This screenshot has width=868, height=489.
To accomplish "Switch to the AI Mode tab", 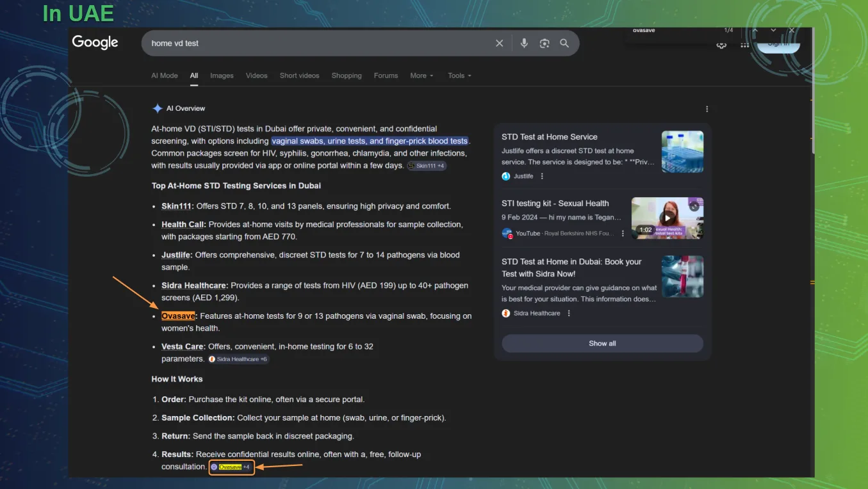I will tap(165, 76).
